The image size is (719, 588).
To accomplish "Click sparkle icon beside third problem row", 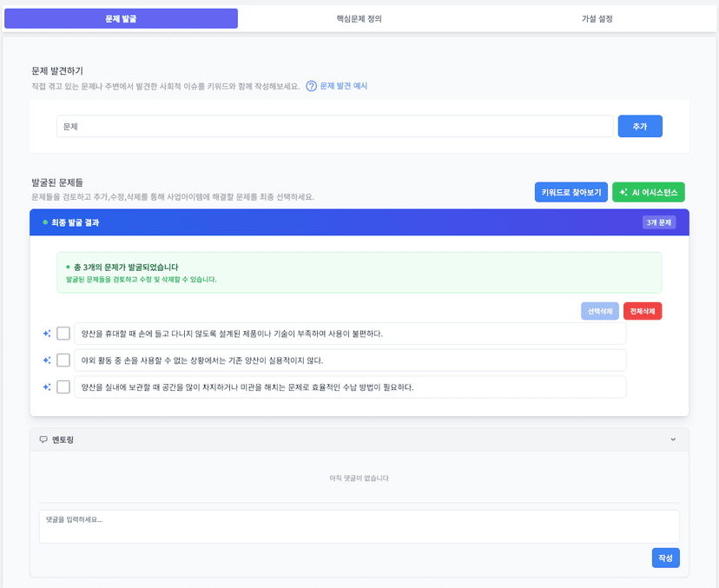I will click(x=47, y=387).
